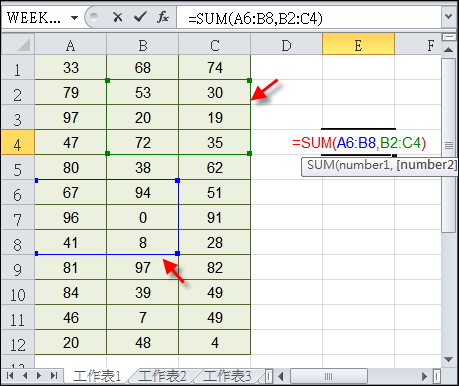Click cell B2 containing 53
The height and width of the screenshot is (386, 459).
click(x=143, y=93)
